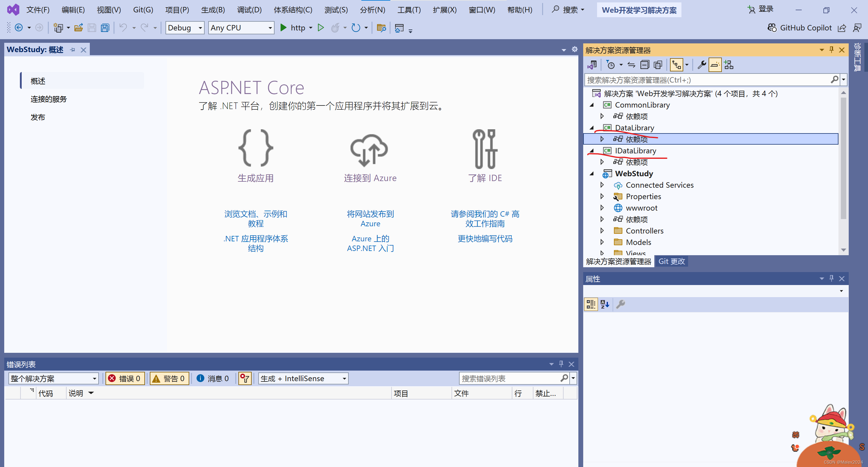Viewport: 868px width, 467px height.
Task: Restart the app with the circular arrow icon
Action: click(356, 28)
